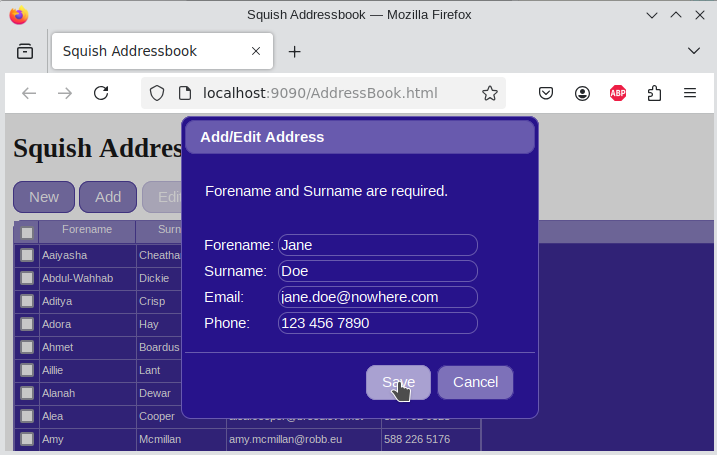Image resolution: width=717 pixels, height=455 pixels.
Task: Open Firefox View recent browsing icon
Action: [x=25, y=51]
